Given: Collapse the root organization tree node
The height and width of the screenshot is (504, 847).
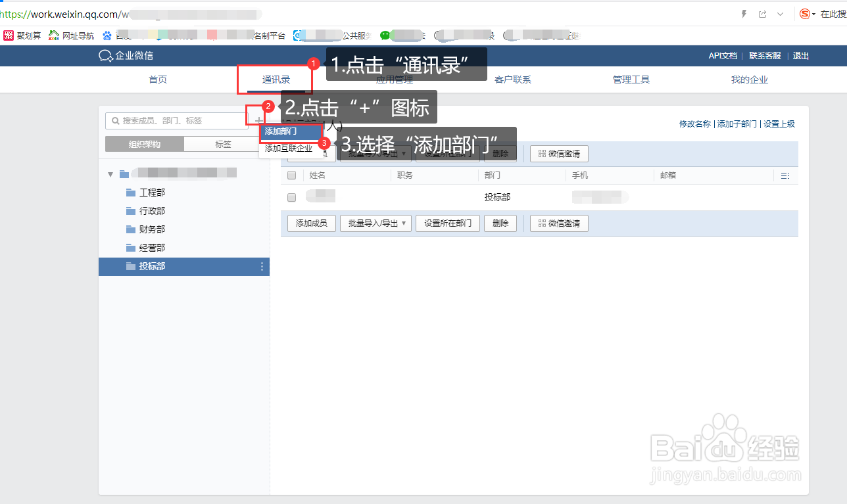Looking at the screenshot, I should click(x=110, y=174).
